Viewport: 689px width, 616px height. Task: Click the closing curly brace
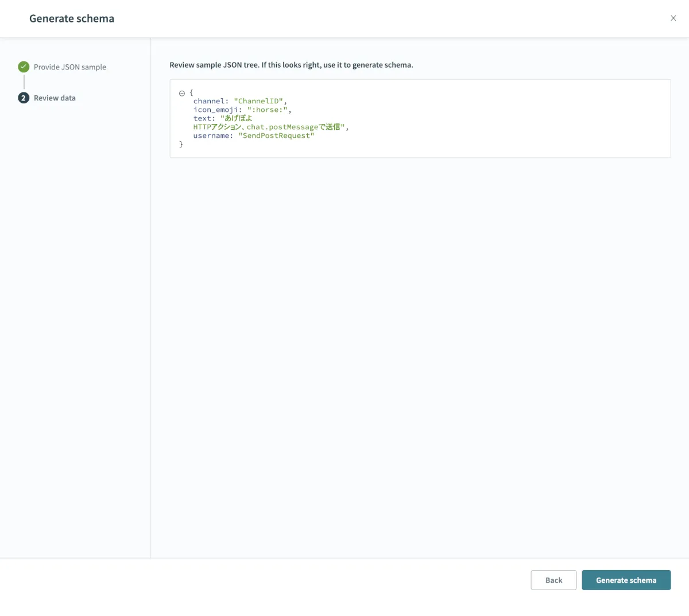coord(181,145)
